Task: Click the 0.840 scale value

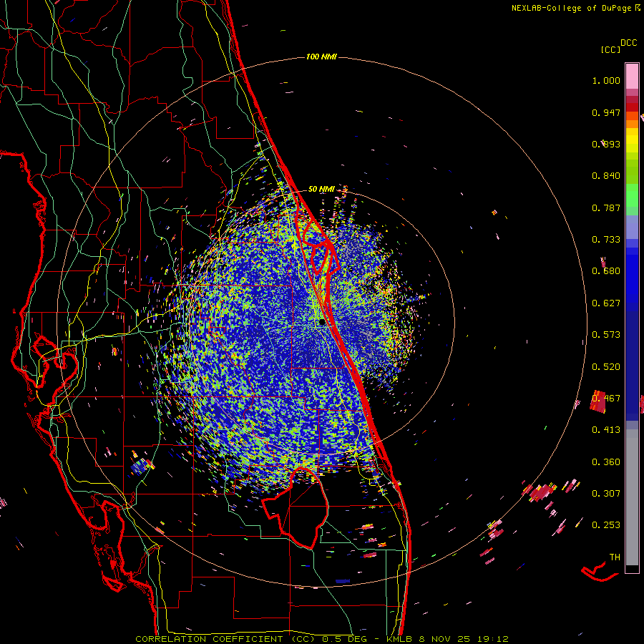Action: pyautogui.click(x=606, y=176)
